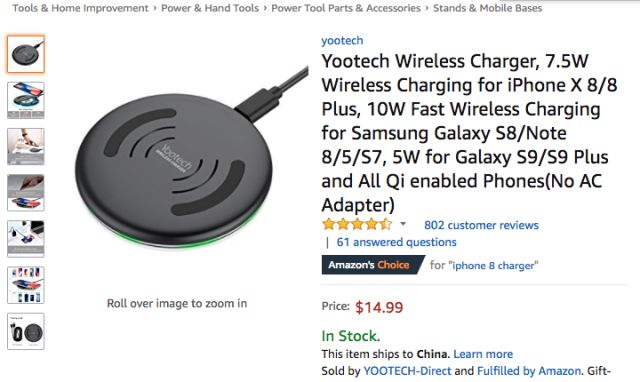Screen dimensions: 640x382
Task: Select the last thumbnail showing package contents
Action: pyautogui.click(x=26, y=331)
